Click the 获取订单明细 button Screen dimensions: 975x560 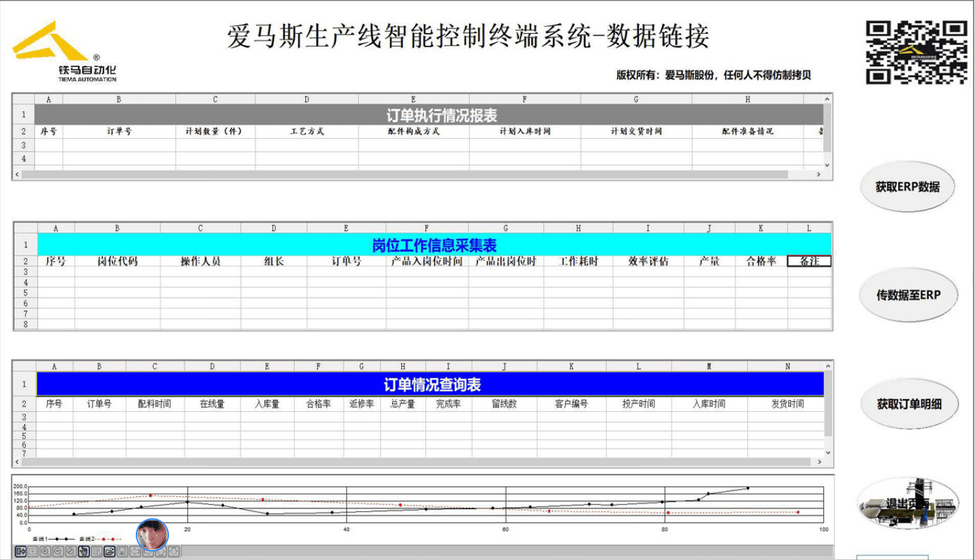click(x=909, y=404)
